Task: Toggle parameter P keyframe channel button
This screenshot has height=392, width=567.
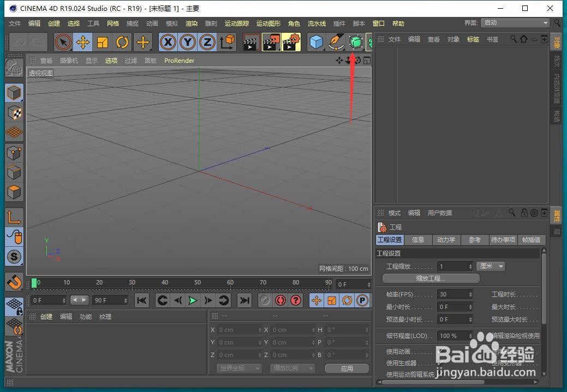Action: (362, 300)
